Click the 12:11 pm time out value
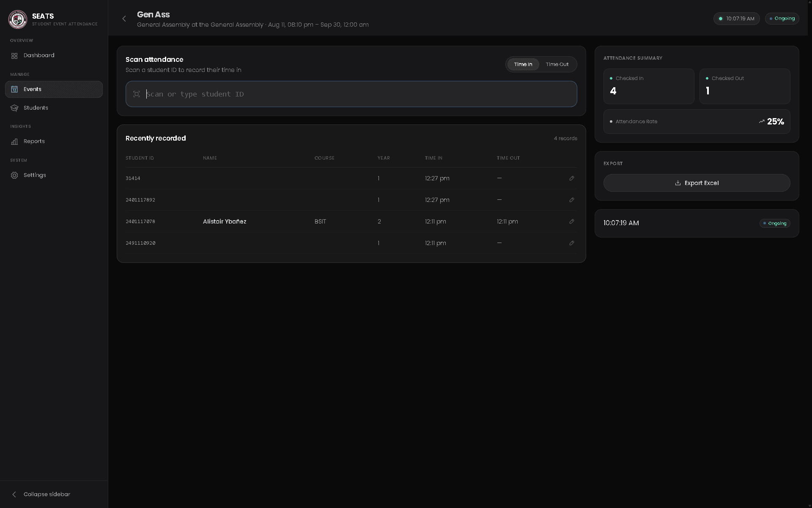812x508 pixels. [507, 221]
